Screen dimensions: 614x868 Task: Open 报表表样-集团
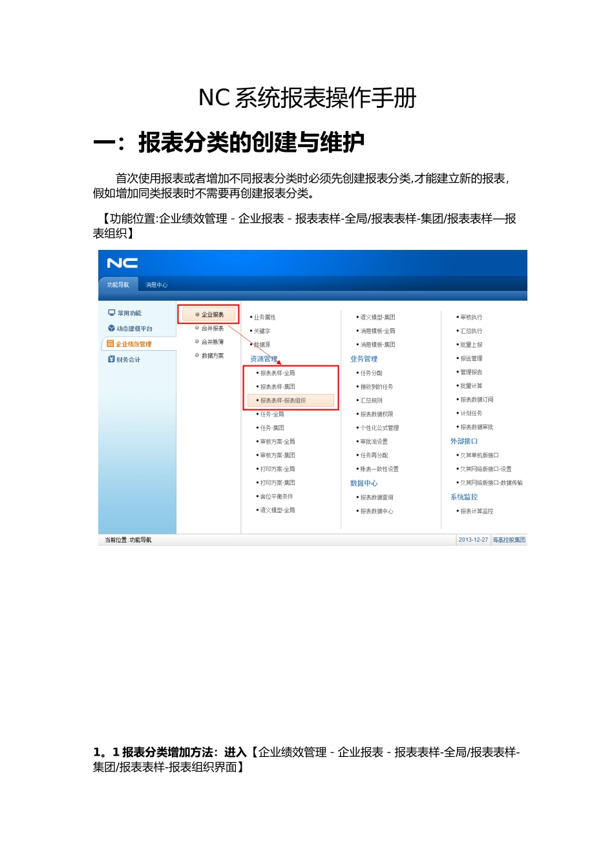click(277, 386)
